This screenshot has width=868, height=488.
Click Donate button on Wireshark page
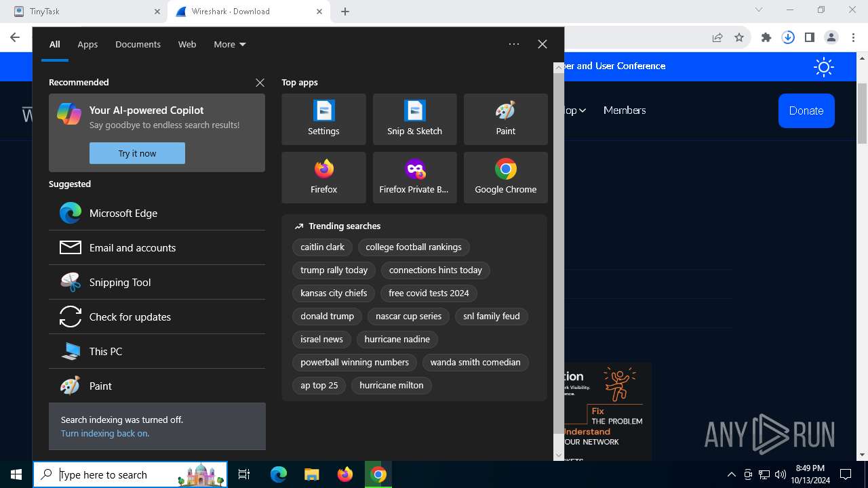[x=806, y=110]
